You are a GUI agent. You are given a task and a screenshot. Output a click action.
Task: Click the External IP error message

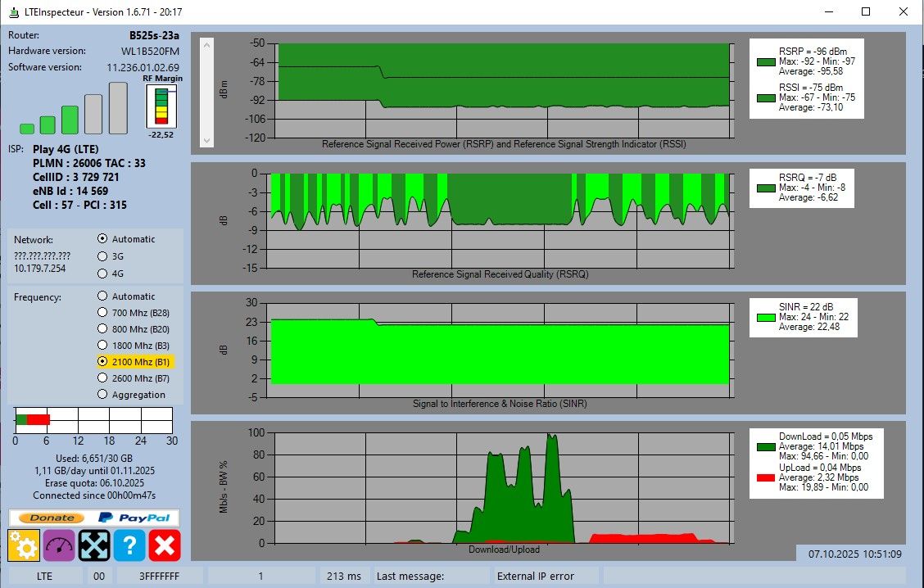click(535, 577)
